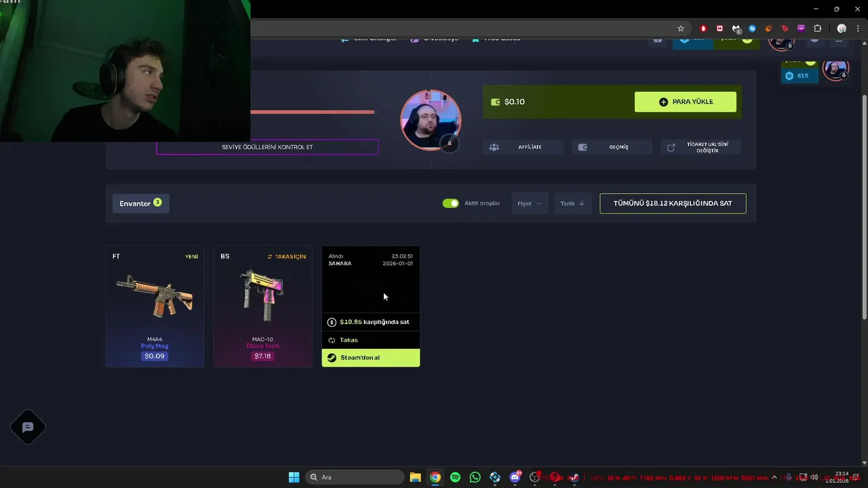Click the Chrome icon in taskbar
868x488 pixels.
(435, 477)
